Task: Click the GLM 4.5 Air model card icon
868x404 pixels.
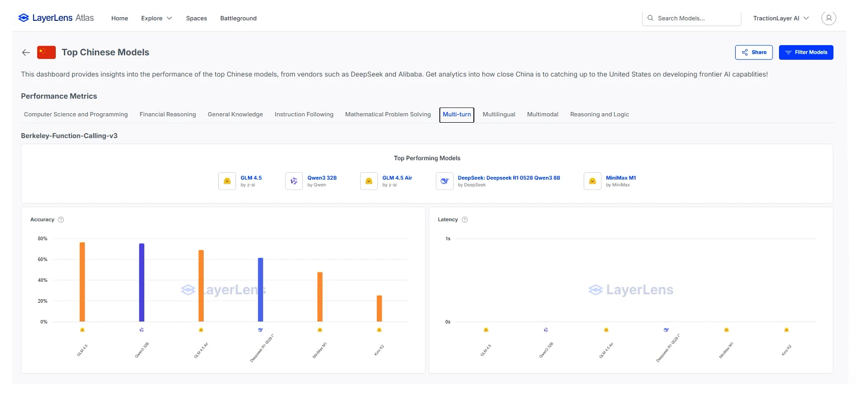Action: click(x=369, y=181)
